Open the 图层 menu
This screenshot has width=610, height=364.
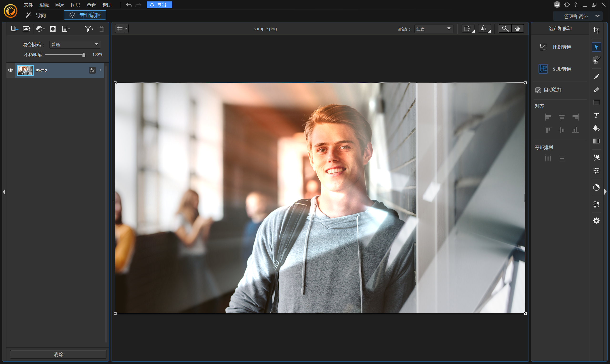pyautogui.click(x=75, y=5)
